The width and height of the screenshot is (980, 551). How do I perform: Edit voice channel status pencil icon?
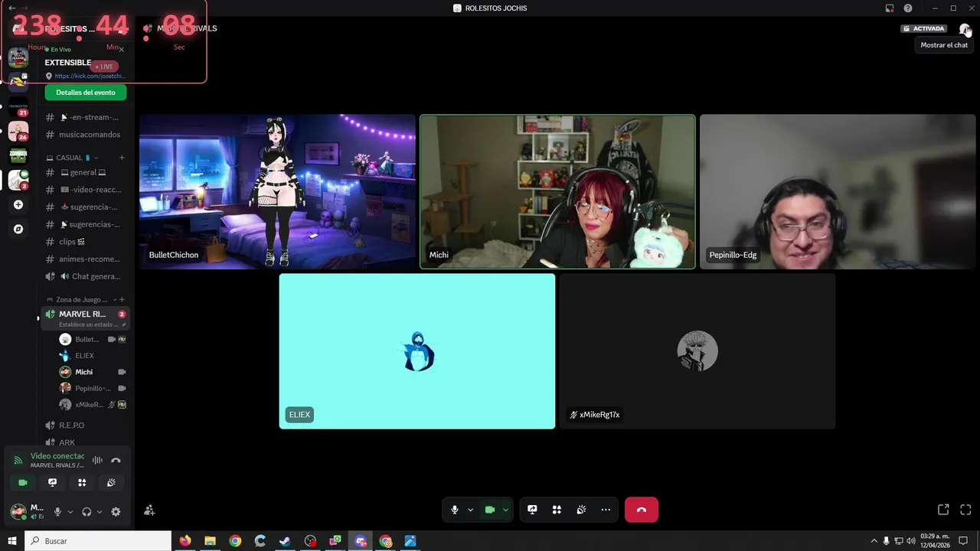click(x=124, y=324)
